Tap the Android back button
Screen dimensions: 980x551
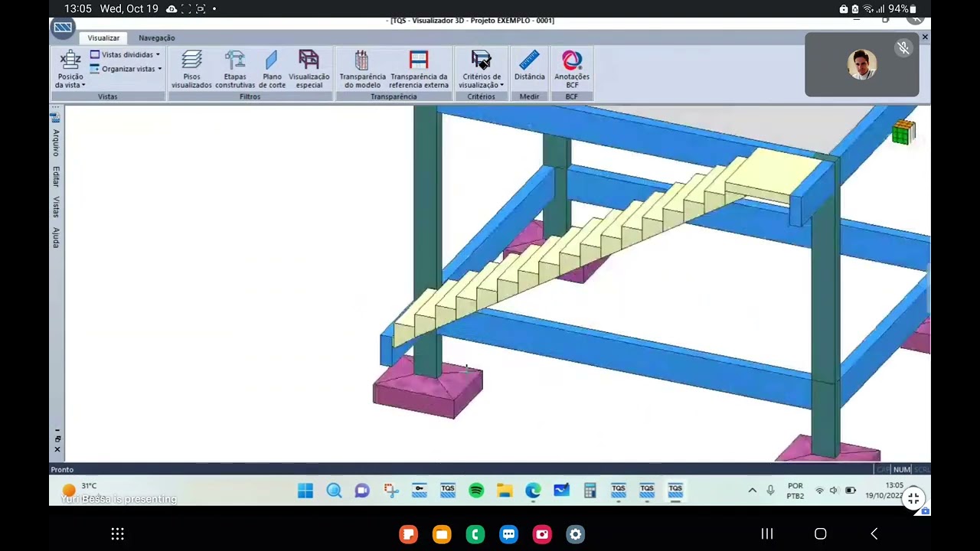coord(874,534)
